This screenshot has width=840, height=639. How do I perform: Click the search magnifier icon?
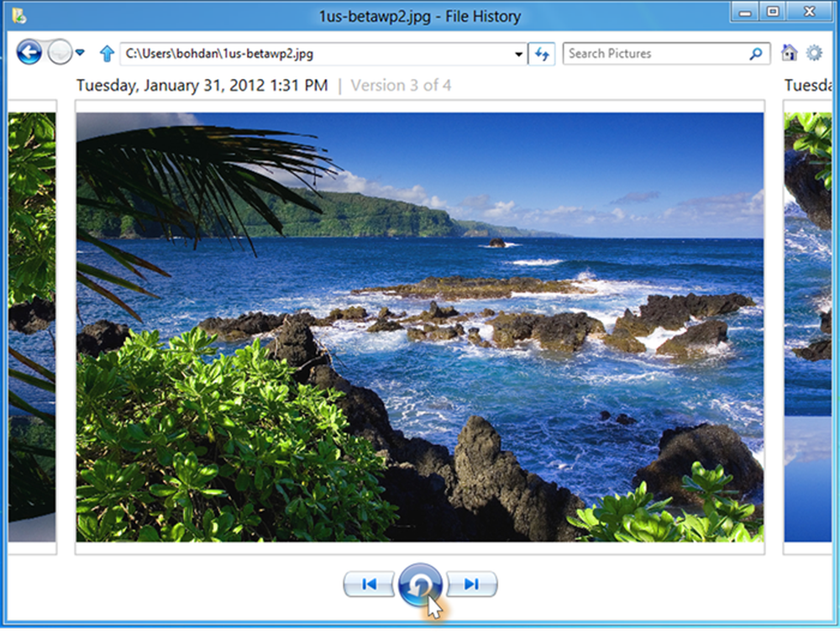click(756, 54)
